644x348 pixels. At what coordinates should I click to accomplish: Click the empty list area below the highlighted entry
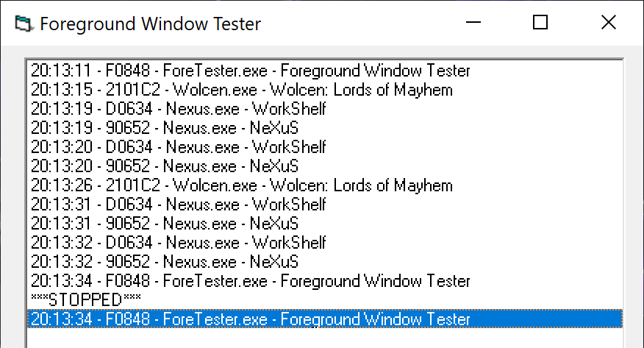pos(323,338)
